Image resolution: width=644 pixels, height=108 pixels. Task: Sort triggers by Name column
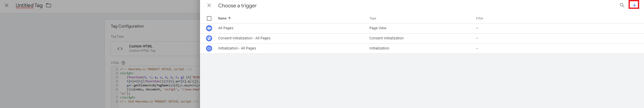tap(222, 18)
